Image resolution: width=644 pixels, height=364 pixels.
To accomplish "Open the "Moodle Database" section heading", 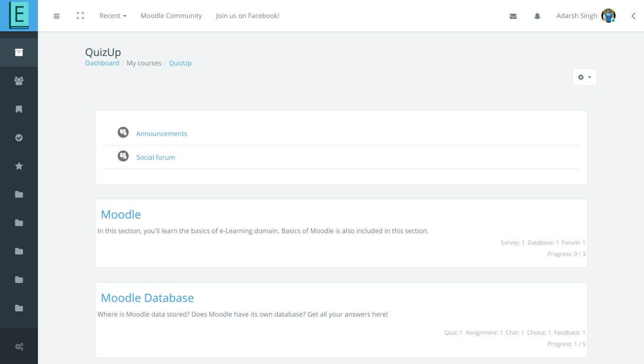I will (147, 298).
